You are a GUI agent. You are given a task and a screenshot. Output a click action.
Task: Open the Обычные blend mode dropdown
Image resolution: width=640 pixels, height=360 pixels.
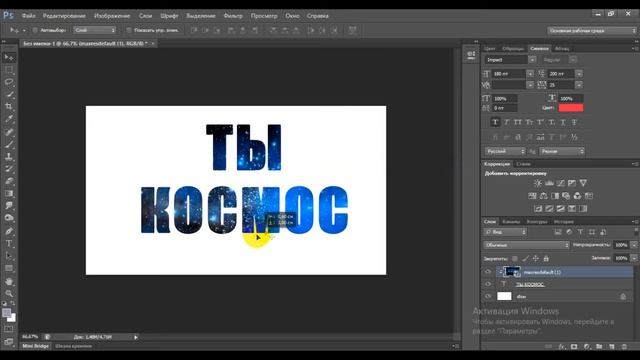[527, 245]
